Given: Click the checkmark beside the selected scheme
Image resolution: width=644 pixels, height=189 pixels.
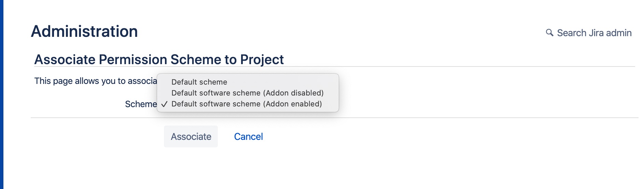Looking at the screenshot, I should [164, 104].
